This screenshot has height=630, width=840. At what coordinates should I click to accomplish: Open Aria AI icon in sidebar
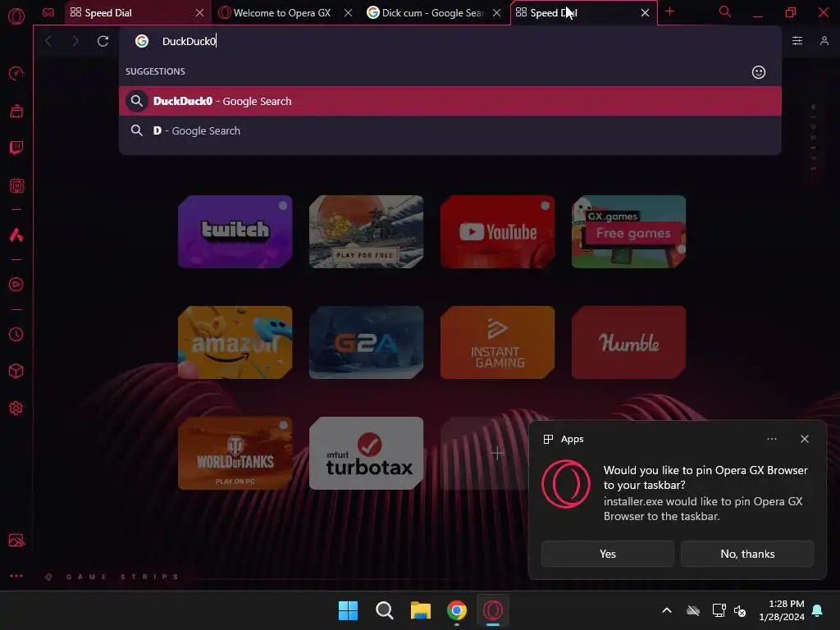tap(16, 235)
